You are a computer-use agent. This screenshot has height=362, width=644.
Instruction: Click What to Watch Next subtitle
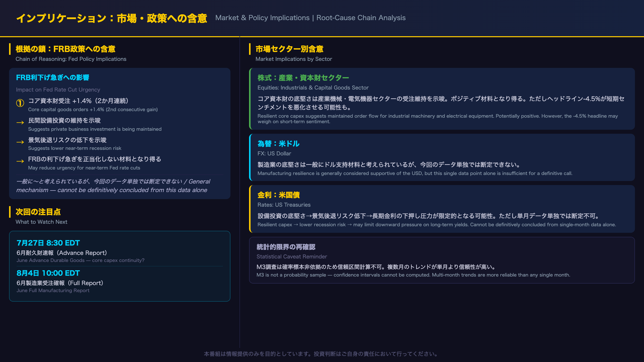[42, 222]
